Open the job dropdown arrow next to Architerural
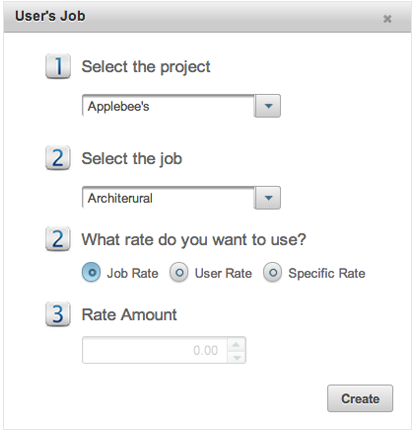This screenshot has height=434, width=415. point(268,198)
